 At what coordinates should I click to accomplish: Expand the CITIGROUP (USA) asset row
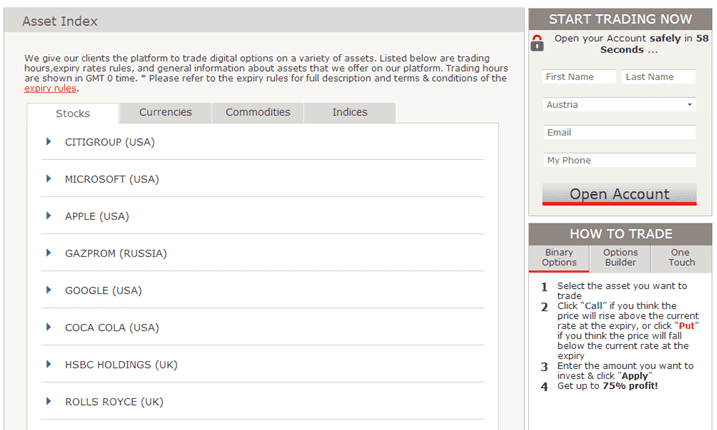pyautogui.click(x=48, y=142)
